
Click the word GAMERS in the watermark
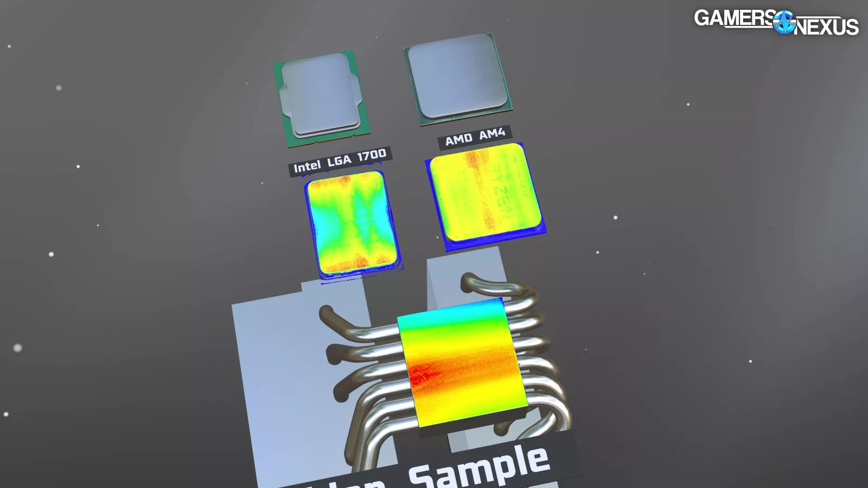point(733,18)
